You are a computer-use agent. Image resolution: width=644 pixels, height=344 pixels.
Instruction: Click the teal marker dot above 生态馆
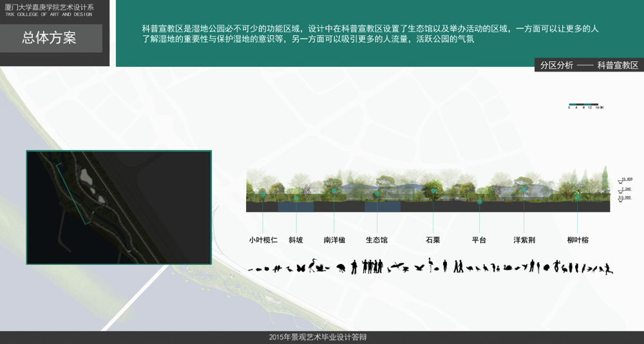(x=377, y=193)
